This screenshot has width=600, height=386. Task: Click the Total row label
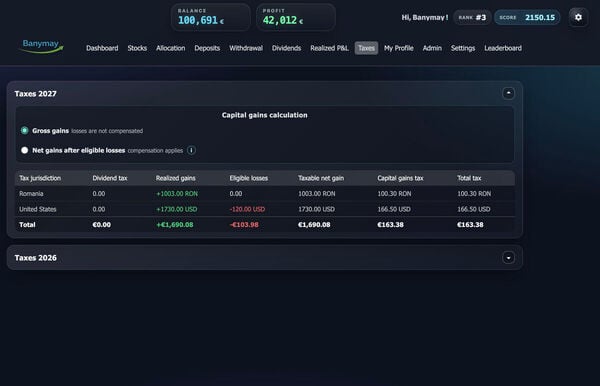27,225
